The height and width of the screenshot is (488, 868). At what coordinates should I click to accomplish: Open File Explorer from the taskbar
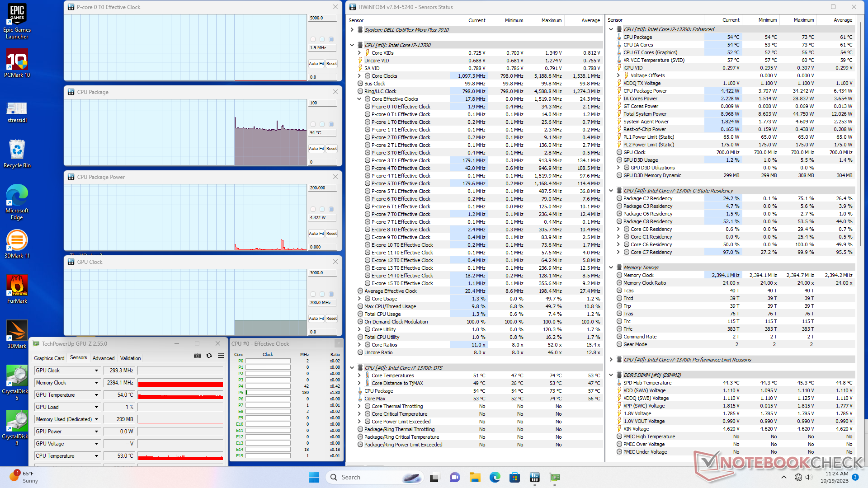click(475, 477)
